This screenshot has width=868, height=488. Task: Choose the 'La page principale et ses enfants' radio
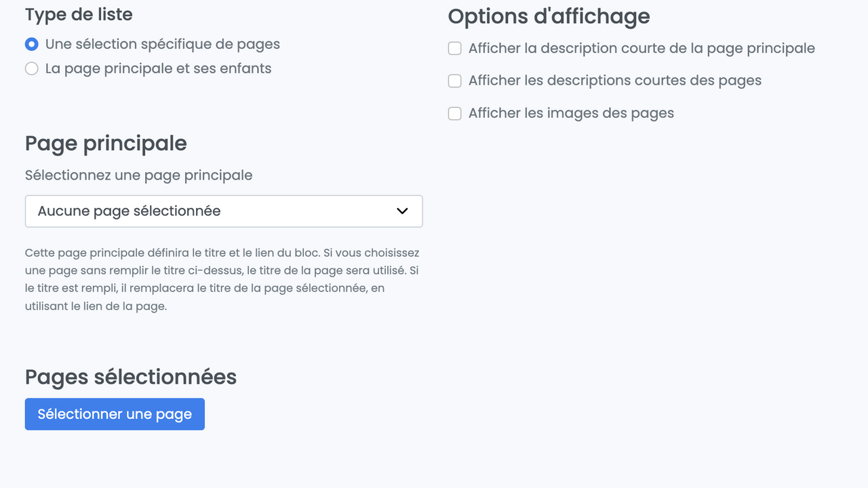(31, 69)
